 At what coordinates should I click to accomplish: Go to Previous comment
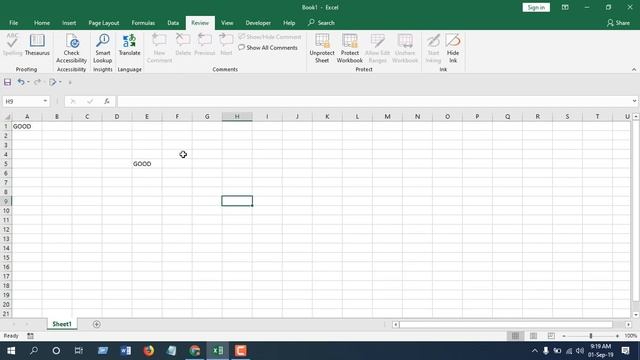(x=204, y=45)
